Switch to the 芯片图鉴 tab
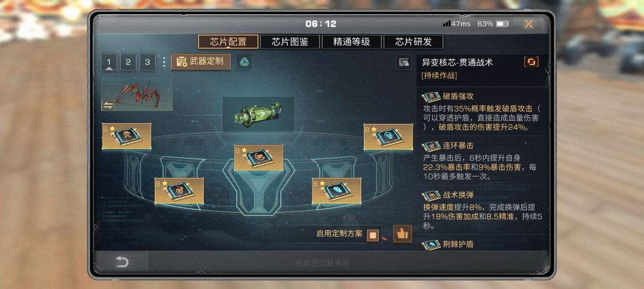Viewport: 644px width, 289px height. (290, 42)
